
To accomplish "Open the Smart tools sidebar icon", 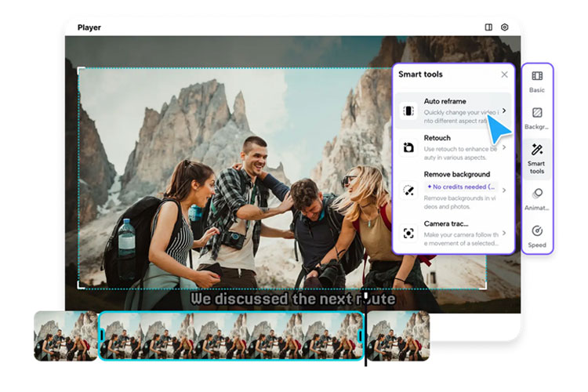I will coord(537,149).
